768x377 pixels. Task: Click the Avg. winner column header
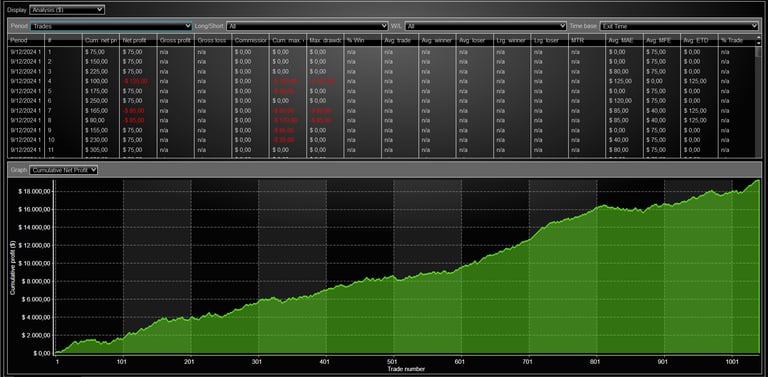437,40
